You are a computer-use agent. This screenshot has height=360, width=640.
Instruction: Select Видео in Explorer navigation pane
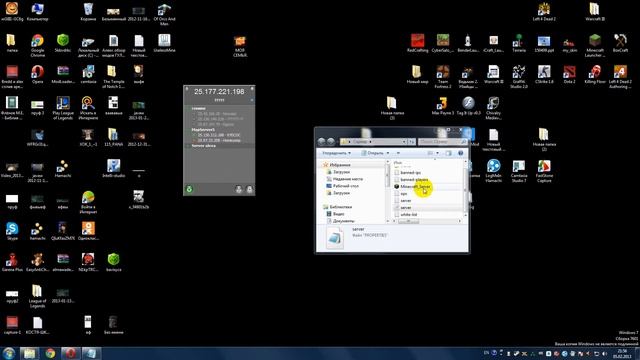[x=336, y=213]
